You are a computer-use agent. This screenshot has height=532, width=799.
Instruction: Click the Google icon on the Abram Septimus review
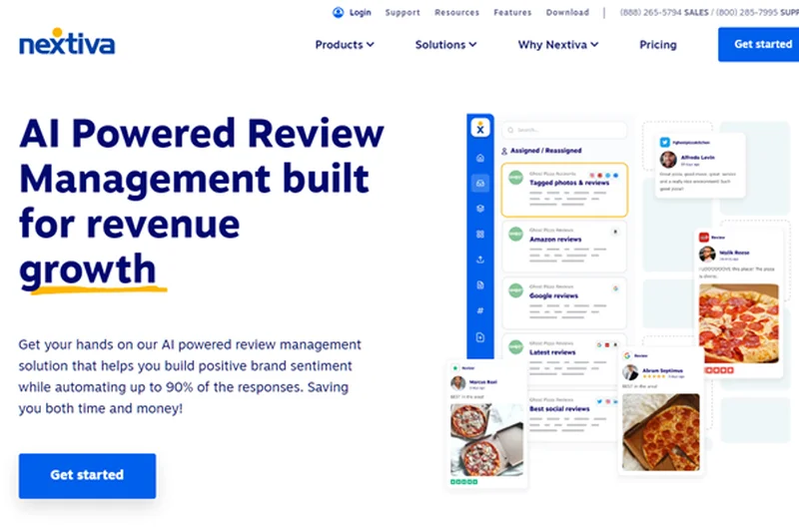pos(627,355)
